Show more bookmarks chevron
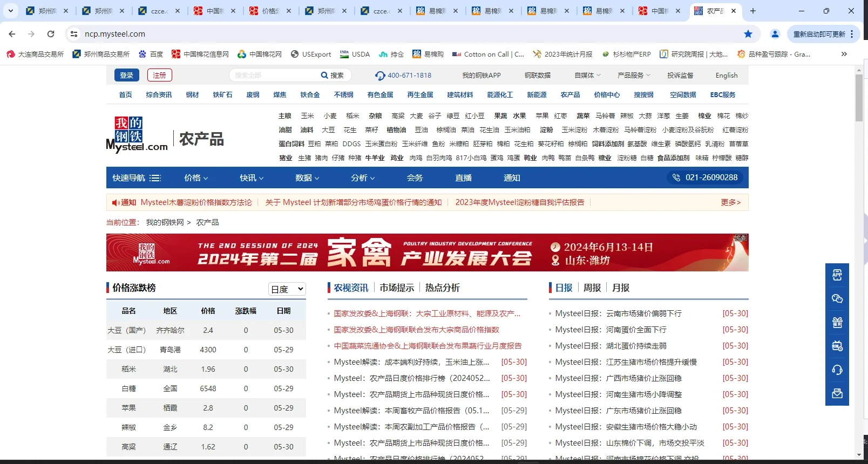 pyautogui.click(x=844, y=54)
